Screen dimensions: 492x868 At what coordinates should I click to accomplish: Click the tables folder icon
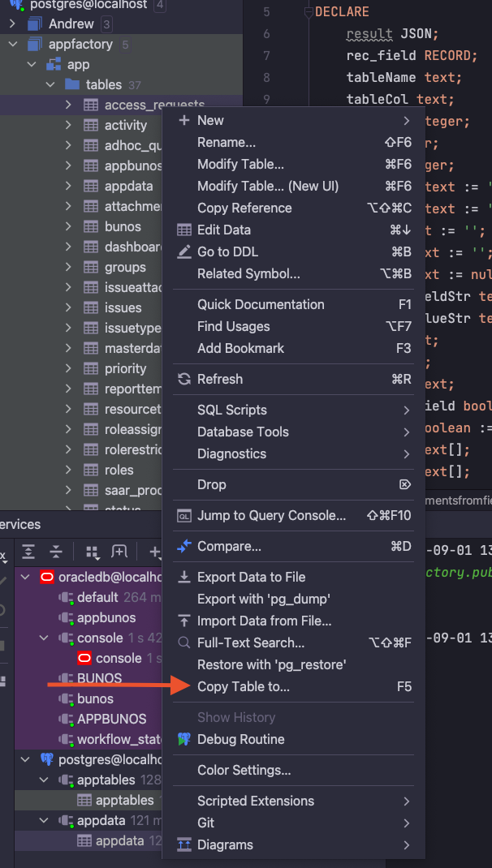coord(72,84)
